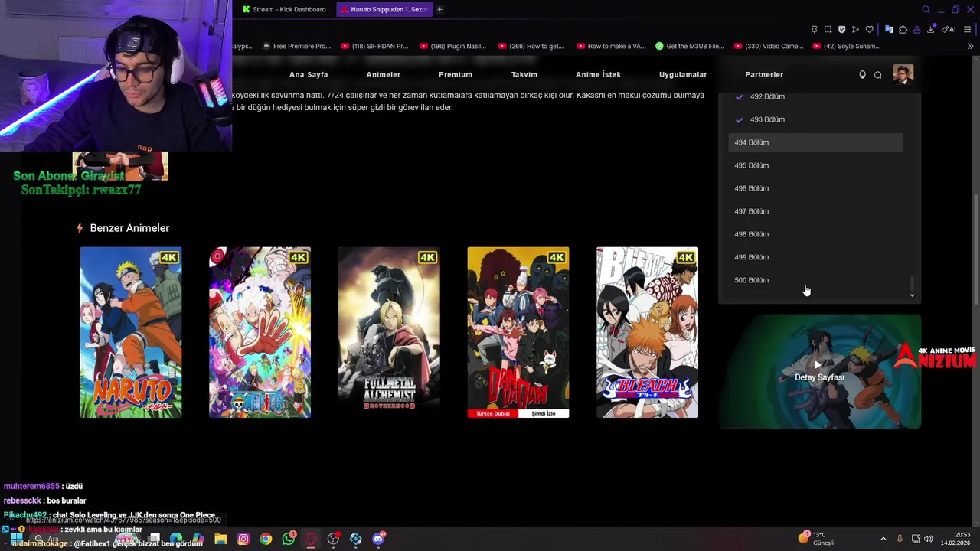
Task: Click the pinboard pin icon in browser toolbar
Action: click(x=814, y=29)
